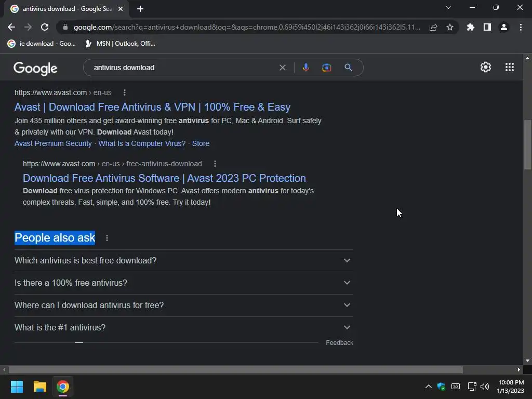Toggle the Chrome side panel icon
The height and width of the screenshot is (399, 532).
click(x=487, y=27)
